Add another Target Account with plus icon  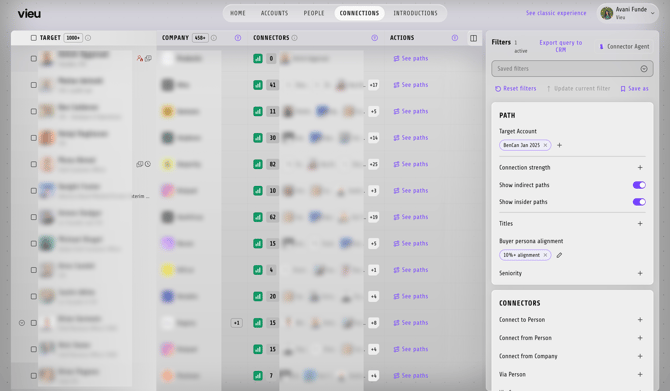(x=559, y=145)
